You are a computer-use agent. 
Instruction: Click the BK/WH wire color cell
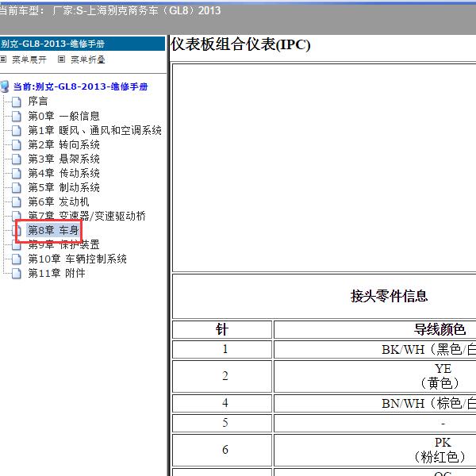click(375, 349)
